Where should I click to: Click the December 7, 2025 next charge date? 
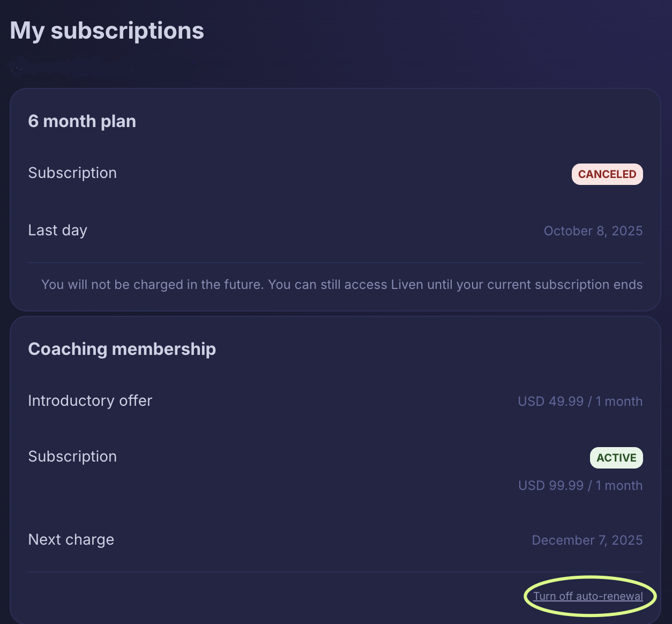(587, 540)
